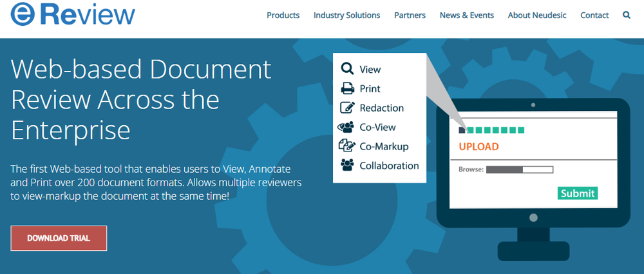Click the monitor illustration power button
Viewport: 644px width, 274px height.
533,218
